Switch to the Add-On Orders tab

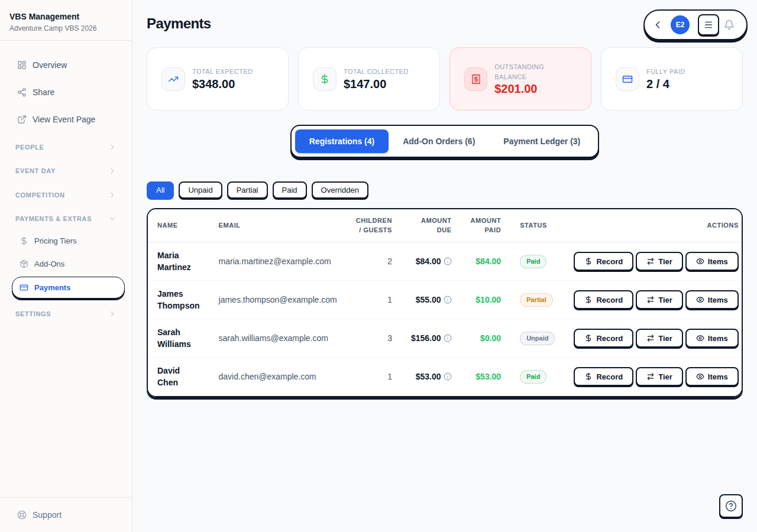[x=439, y=141]
